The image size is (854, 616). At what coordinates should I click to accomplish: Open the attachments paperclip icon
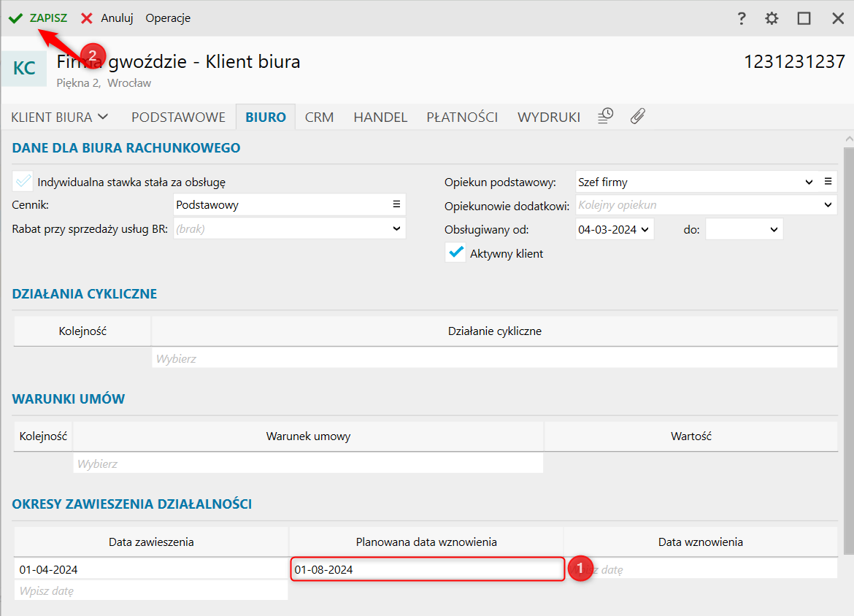(x=637, y=117)
